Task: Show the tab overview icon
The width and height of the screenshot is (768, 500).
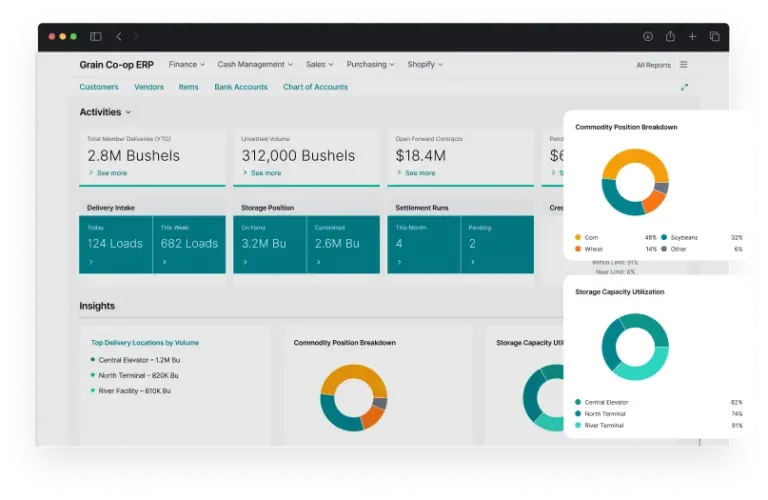Action: (x=715, y=37)
